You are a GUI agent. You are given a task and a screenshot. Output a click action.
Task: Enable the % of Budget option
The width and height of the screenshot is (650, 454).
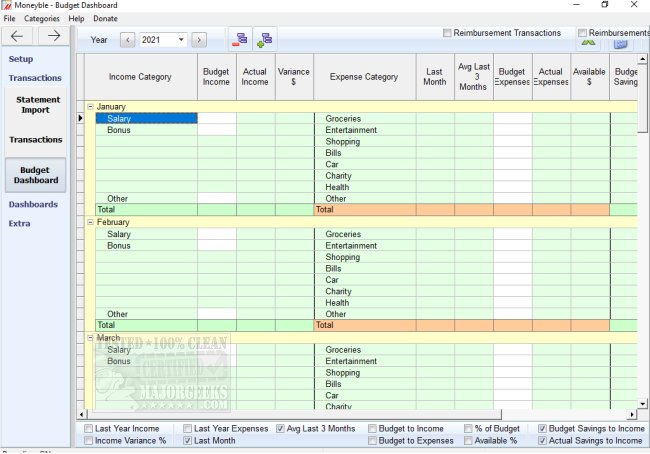point(468,428)
